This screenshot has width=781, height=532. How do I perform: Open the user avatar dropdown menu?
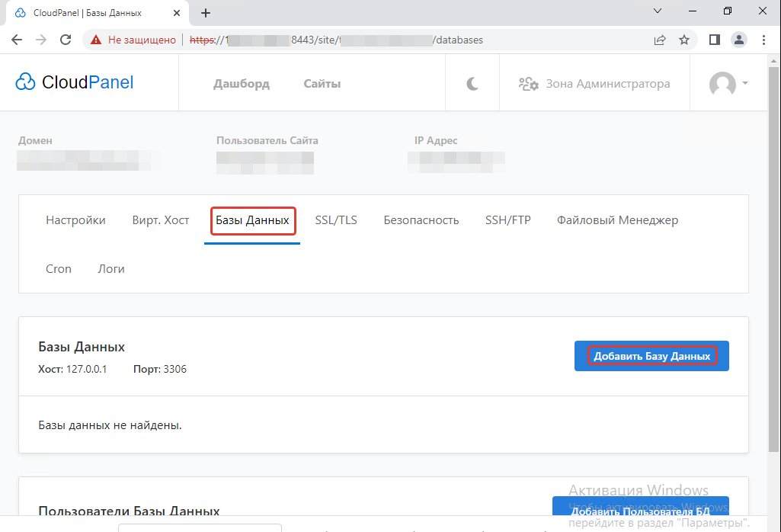[x=728, y=84]
